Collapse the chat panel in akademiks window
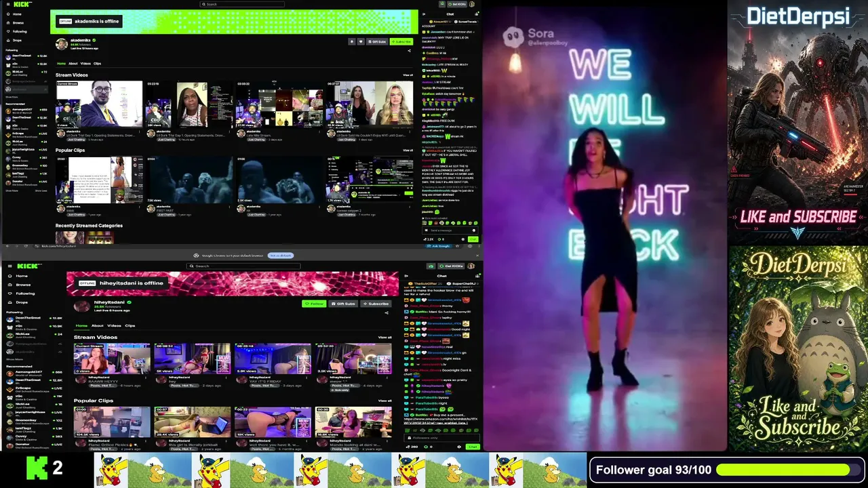Viewport: 868px width, 488px height. [x=425, y=14]
